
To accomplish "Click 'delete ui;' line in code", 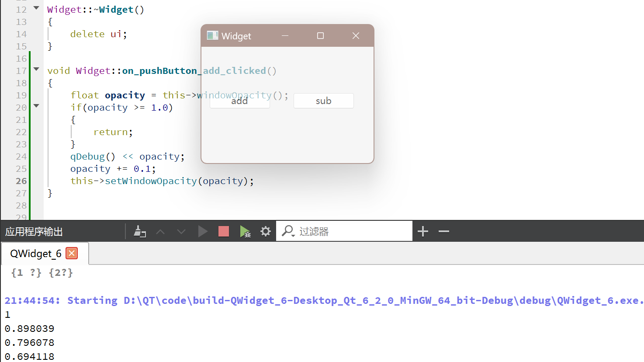I will tap(99, 34).
